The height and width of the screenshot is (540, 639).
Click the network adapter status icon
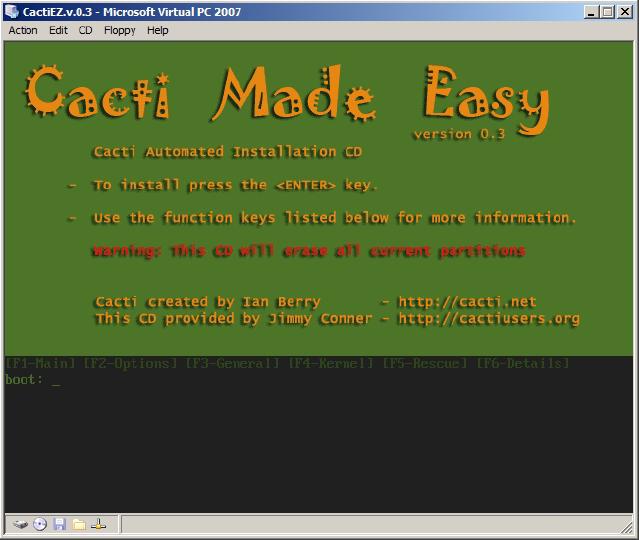coord(99,524)
